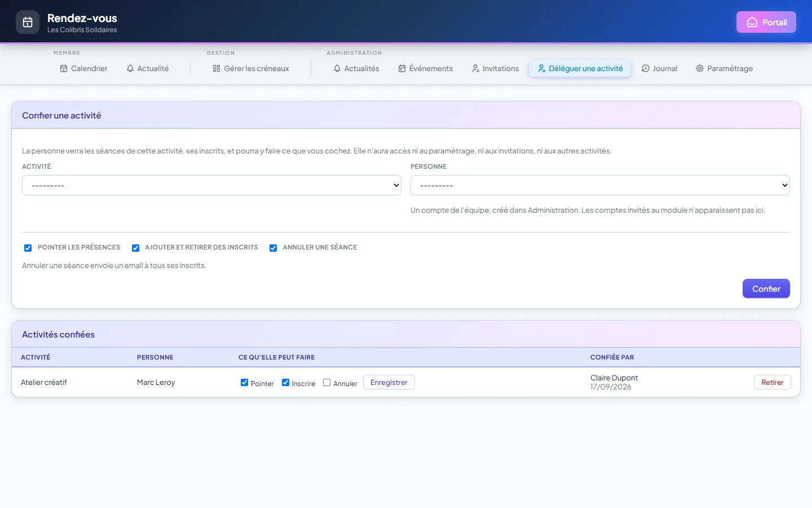Click the Rendez-vous calendar logo icon
Image resolution: width=812 pixels, height=508 pixels.
tap(28, 22)
